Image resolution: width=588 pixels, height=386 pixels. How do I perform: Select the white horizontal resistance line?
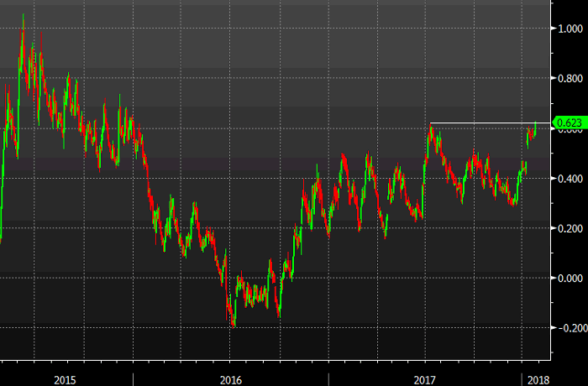click(x=479, y=124)
